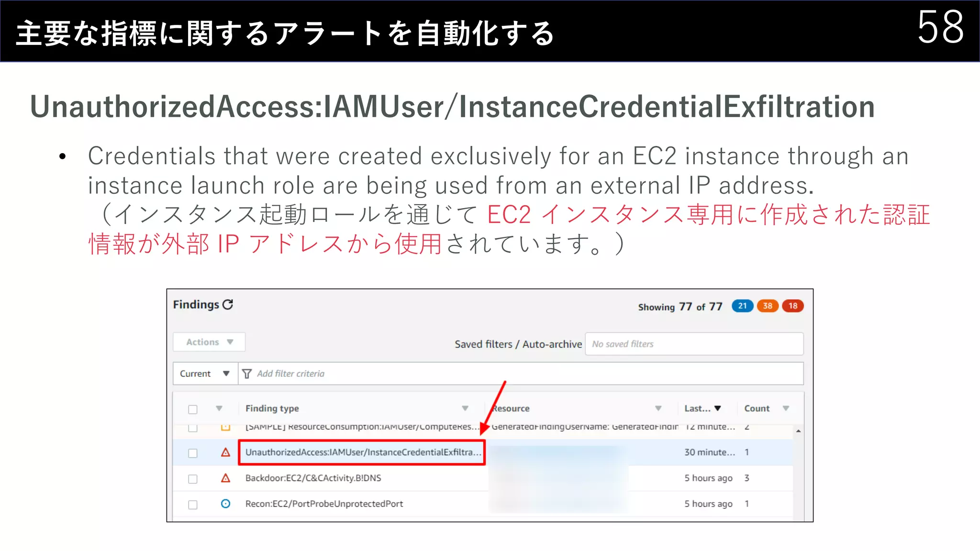Click high severity icon on UnauthorizedAccess row

225,452
